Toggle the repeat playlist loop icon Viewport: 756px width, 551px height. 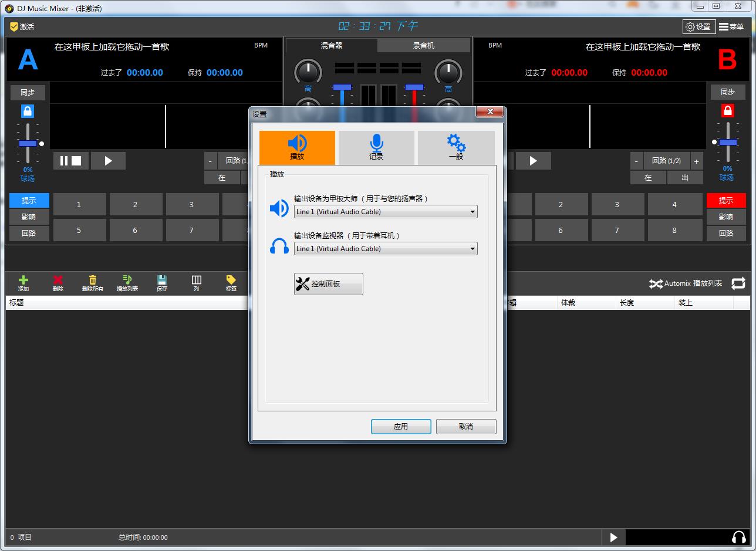(738, 283)
